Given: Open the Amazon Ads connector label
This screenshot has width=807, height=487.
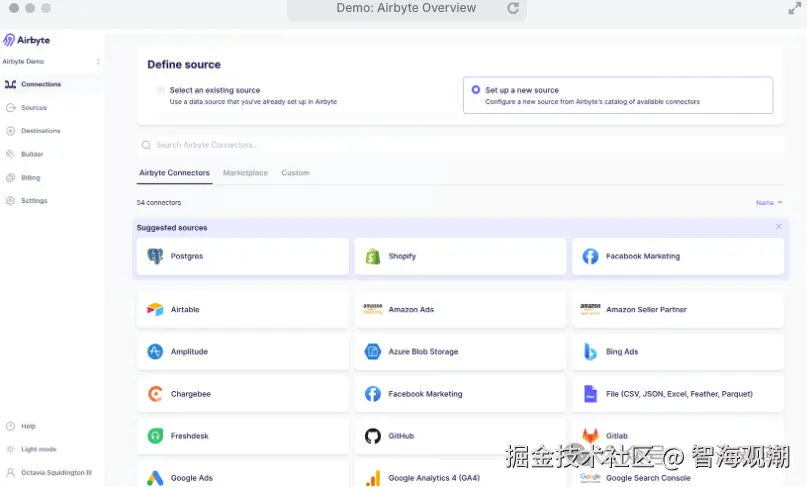Looking at the screenshot, I should 411,309.
